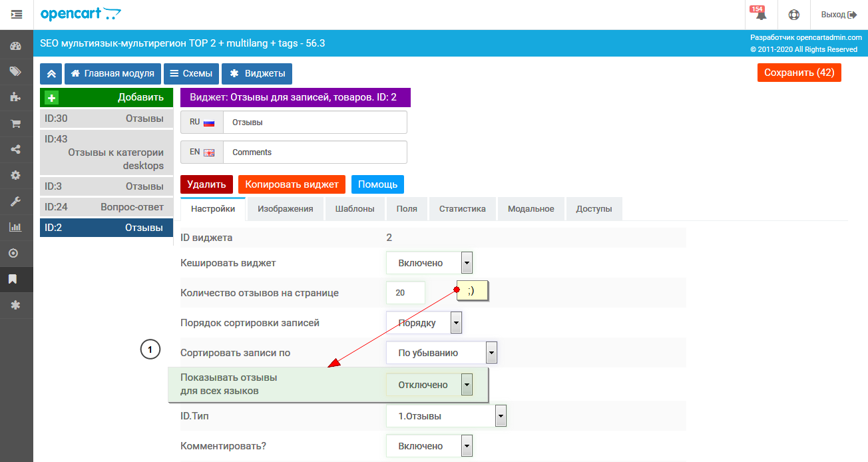Open ID.Тип dropdown showing 1.Отзывы
Viewport: 868px width, 462px height.
point(447,417)
